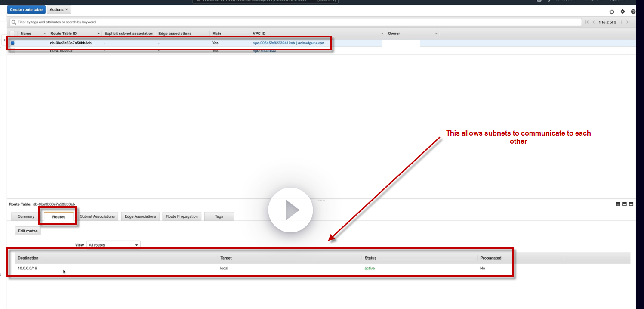The image size is (644, 309).
Task: Uncheck the checkbox for rtb-0be3b63e7a50bb3ab row
Action: pyautogui.click(x=12, y=43)
